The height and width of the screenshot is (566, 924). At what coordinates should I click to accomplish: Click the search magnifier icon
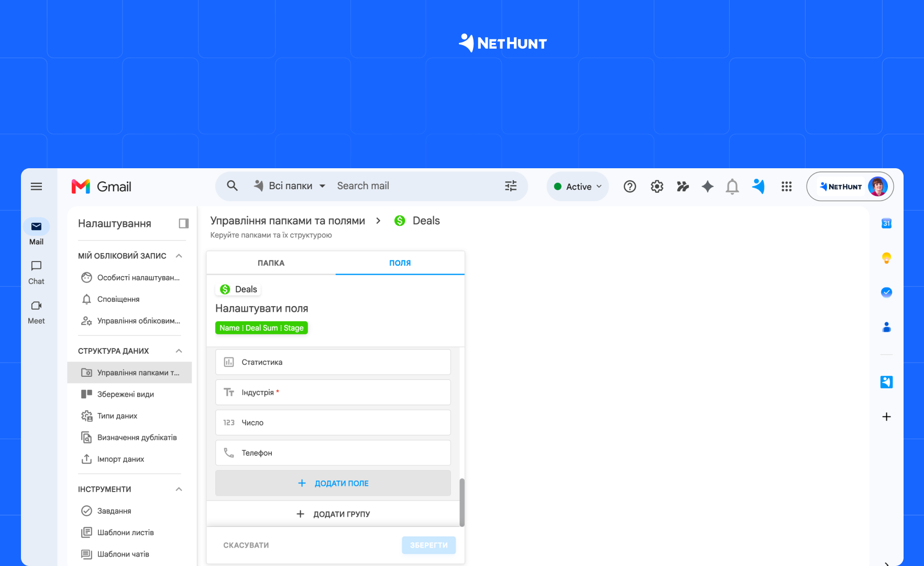[x=233, y=186]
